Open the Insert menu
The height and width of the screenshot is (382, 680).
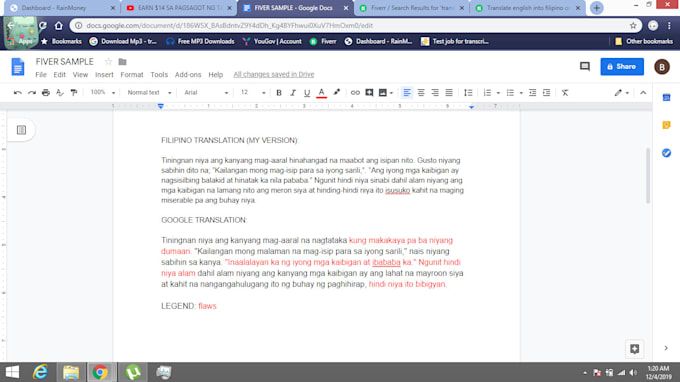(104, 75)
